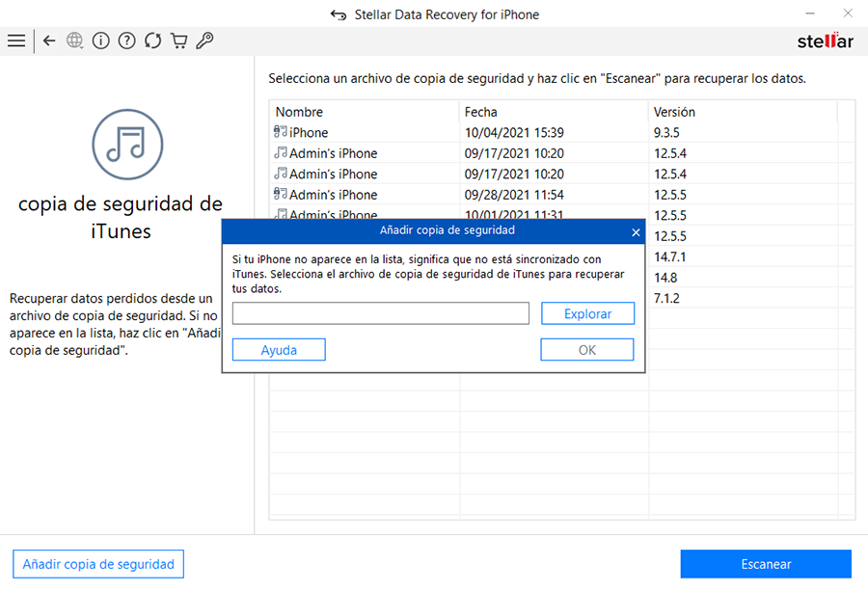
Task: Close the Añadir copia de seguridad dialog
Action: (x=636, y=232)
